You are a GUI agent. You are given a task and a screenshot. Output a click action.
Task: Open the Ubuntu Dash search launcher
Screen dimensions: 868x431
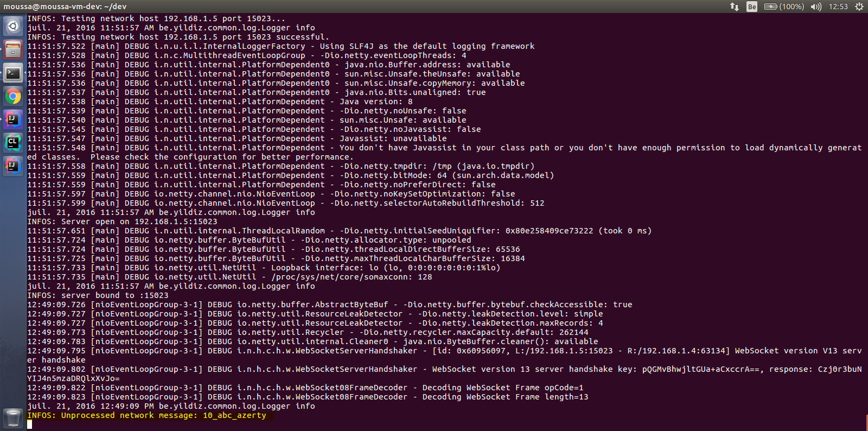(13, 26)
